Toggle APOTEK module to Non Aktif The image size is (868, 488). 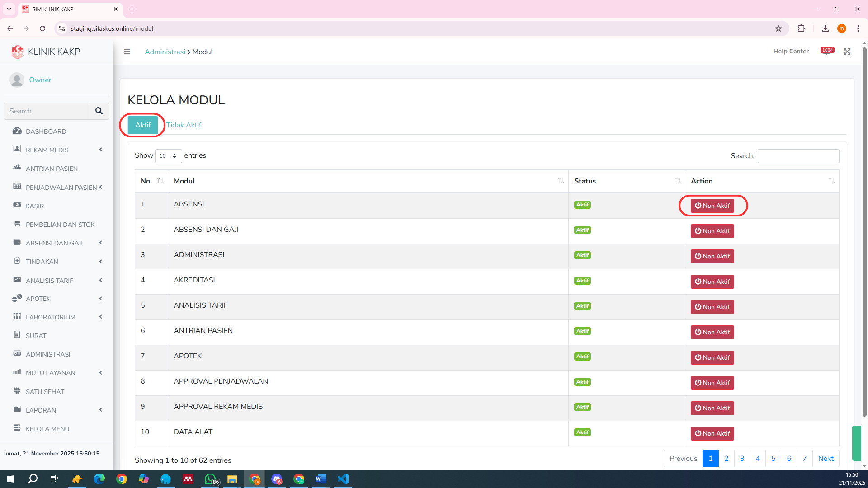(712, 357)
